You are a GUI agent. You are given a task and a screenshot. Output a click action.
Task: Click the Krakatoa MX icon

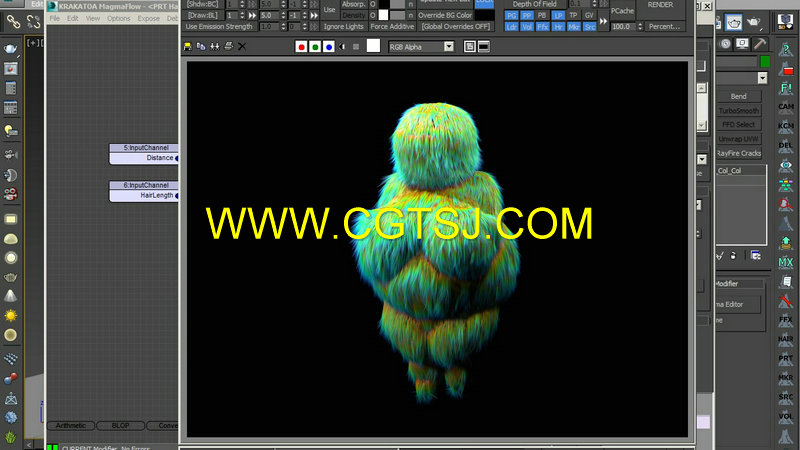click(786, 263)
